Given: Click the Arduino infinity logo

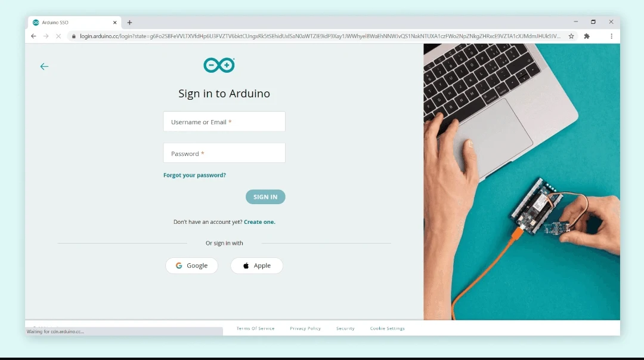Looking at the screenshot, I should click(x=219, y=65).
